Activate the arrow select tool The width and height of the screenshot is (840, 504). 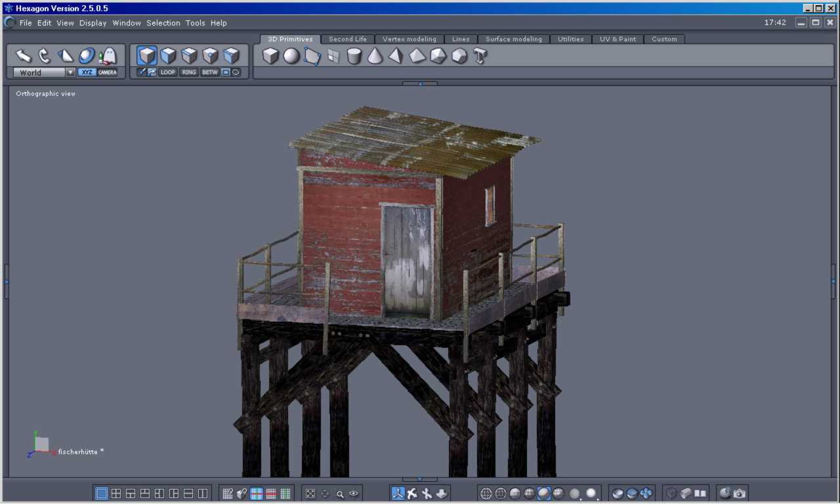(24, 56)
